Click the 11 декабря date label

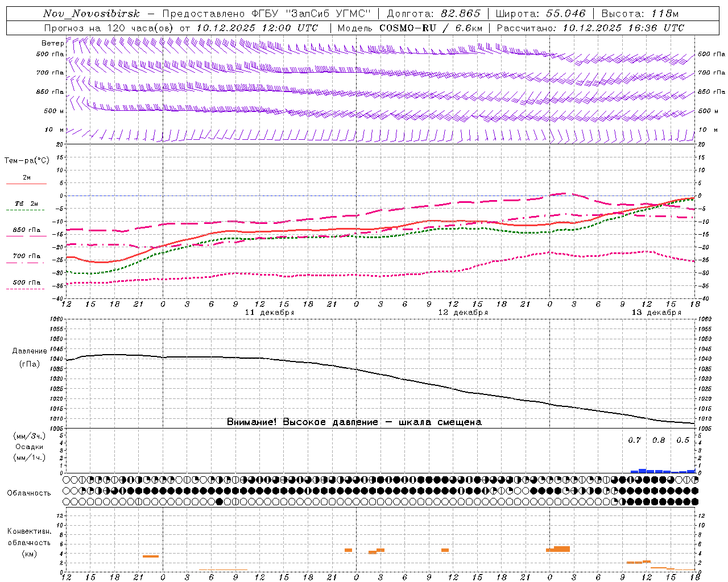pos(270,313)
